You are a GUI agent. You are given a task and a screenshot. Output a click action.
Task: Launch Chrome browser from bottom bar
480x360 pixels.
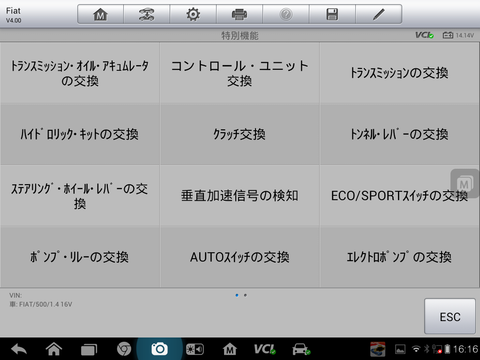tap(124, 349)
